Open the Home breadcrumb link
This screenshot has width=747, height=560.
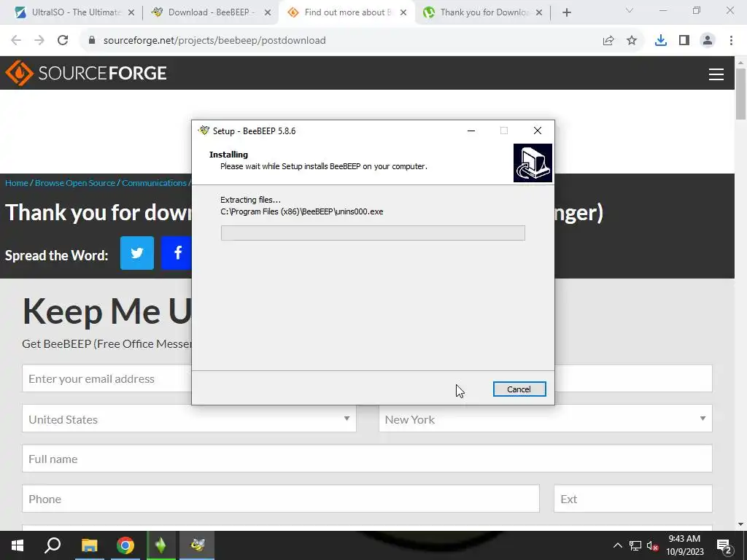coord(17,183)
